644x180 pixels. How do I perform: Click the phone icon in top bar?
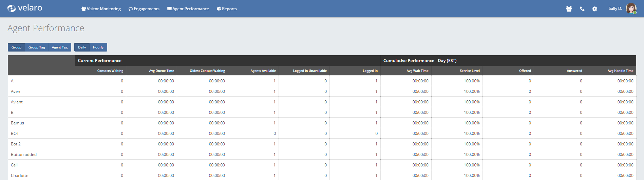coord(582,9)
